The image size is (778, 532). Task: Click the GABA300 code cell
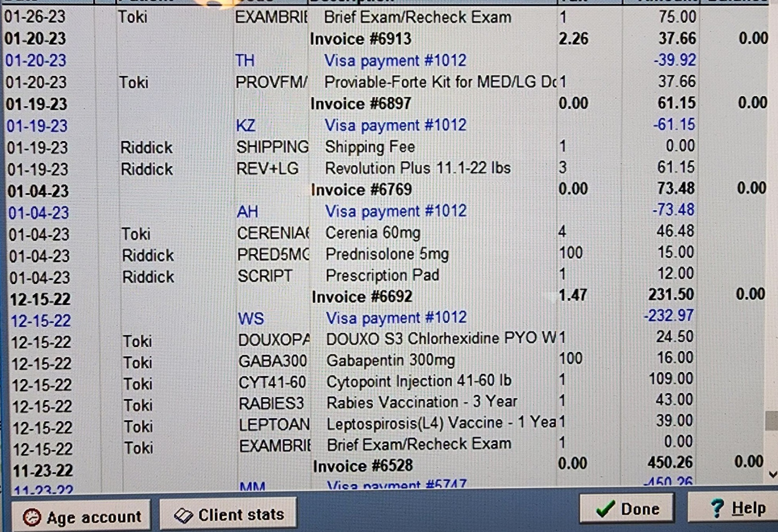272,361
